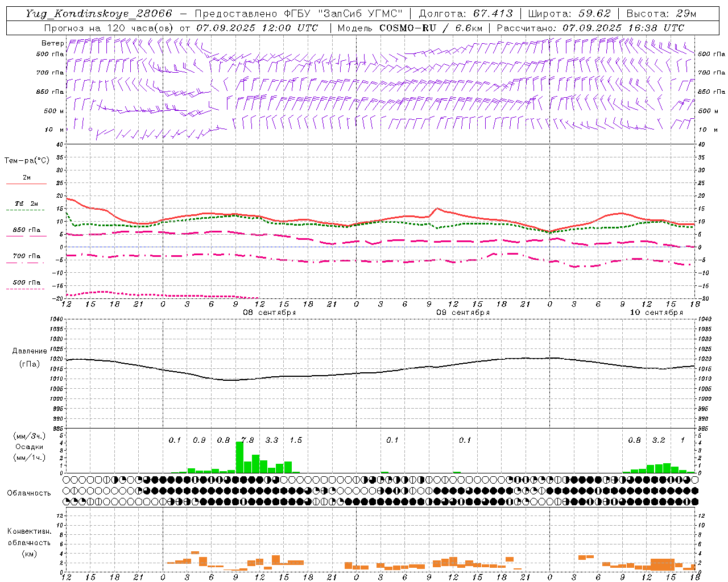Select the 'Осадки' precipitation label
The image size is (728, 582).
click(x=29, y=447)
